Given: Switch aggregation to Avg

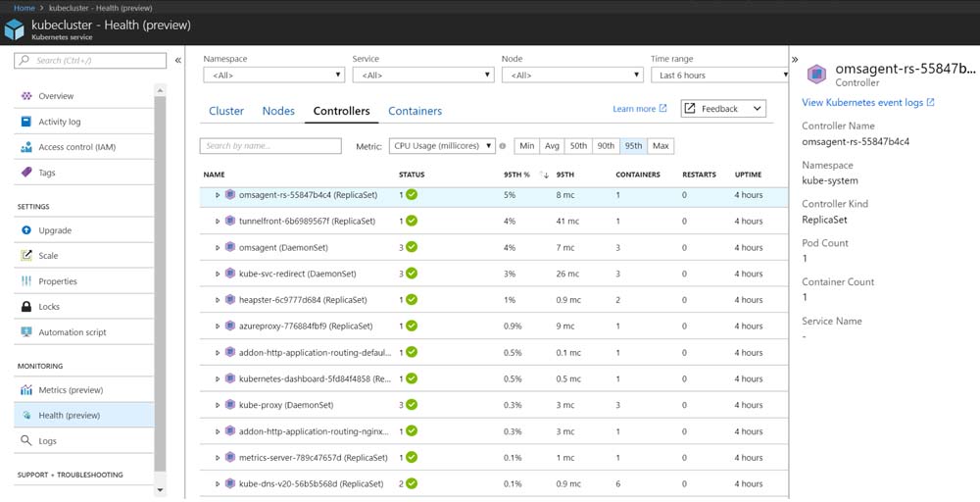Looking at the screenshot, I should coord(552,146).
